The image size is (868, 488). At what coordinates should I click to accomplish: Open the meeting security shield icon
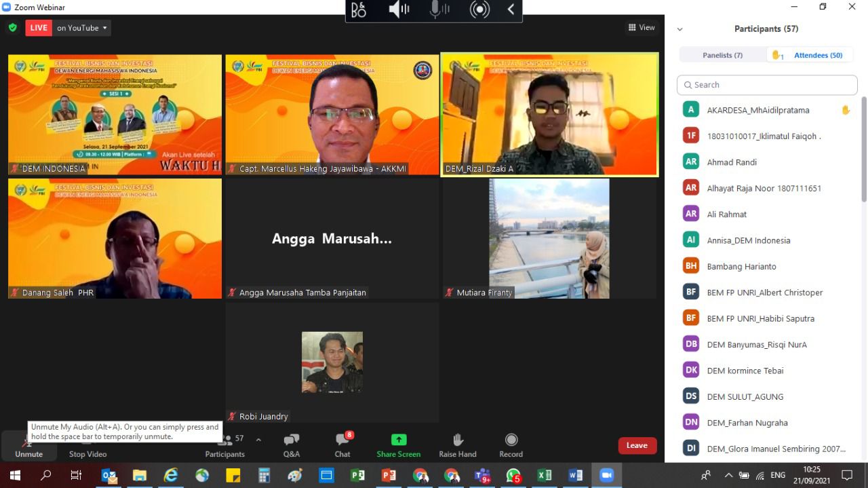click(12, 27)
